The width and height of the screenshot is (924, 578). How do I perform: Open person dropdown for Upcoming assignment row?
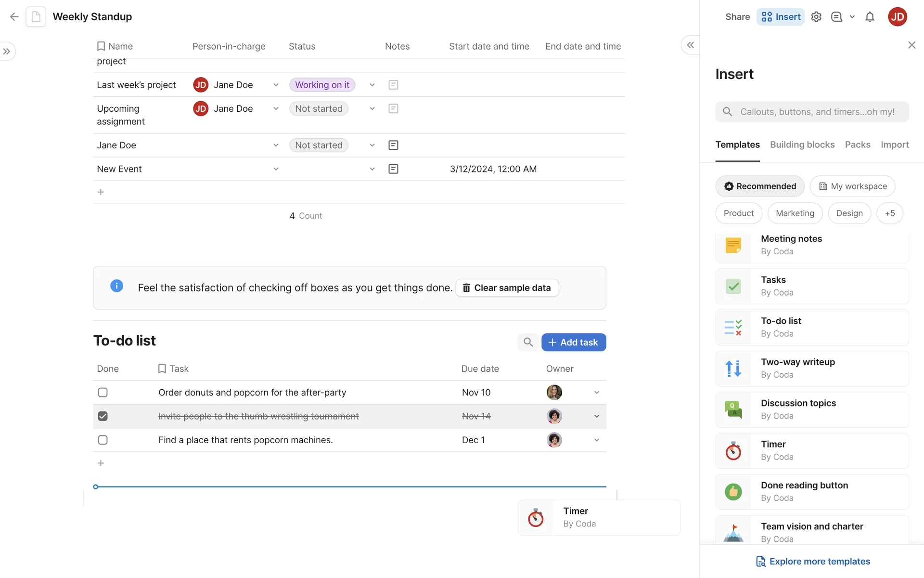[276, 109]
